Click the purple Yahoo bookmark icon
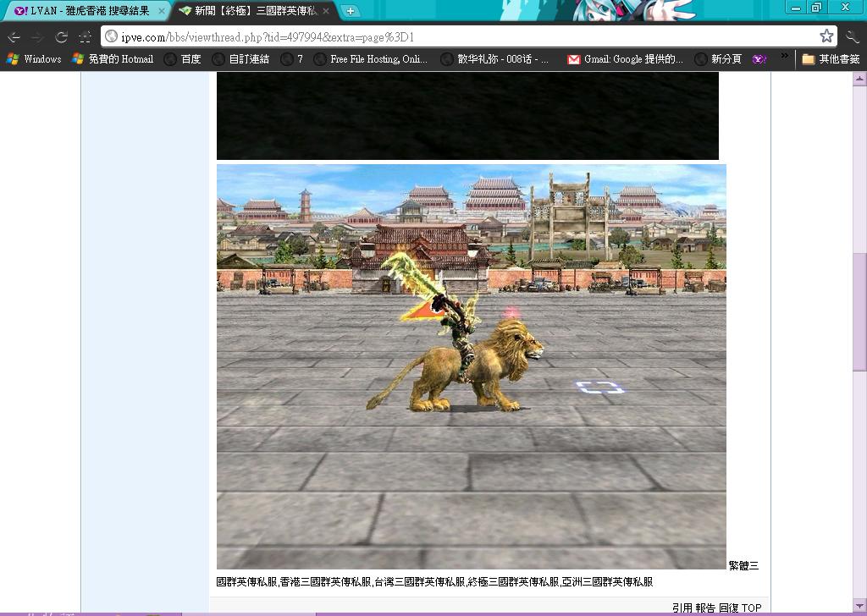 (759, 58)
